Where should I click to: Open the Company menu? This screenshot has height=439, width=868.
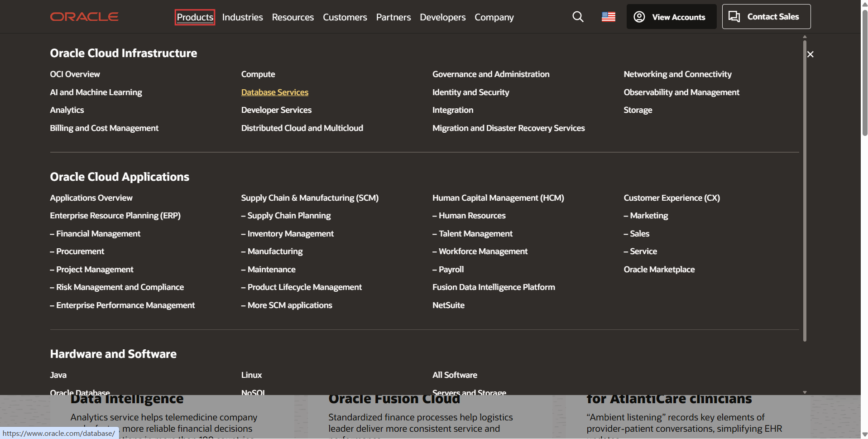494,17
